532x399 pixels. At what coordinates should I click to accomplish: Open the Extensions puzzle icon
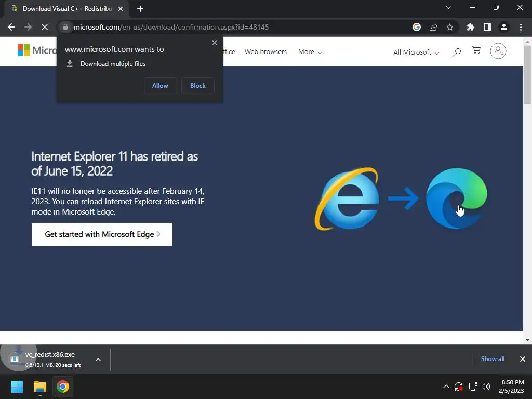click(x=470, y=27)
